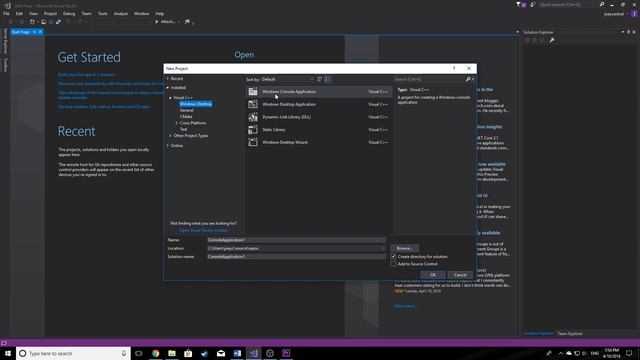Open Task View on the taskbar
Viewport: 640px width, 360px height.
[139, 353]
